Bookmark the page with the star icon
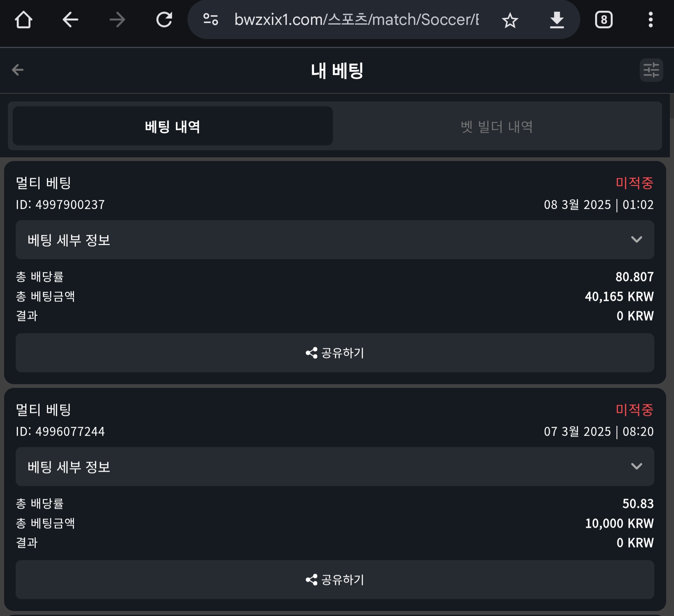Image resolution: width=674 pixels, height=616 pixels. (x=510, y=20)
